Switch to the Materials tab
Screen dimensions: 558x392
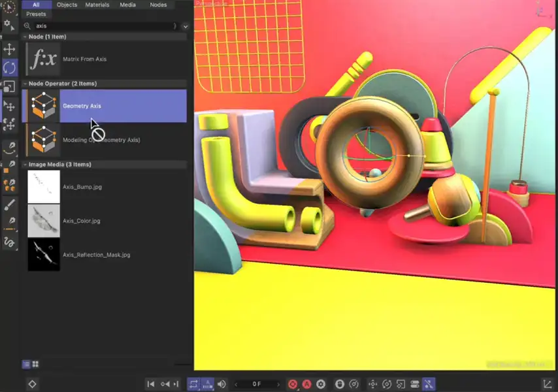[97, 5]
